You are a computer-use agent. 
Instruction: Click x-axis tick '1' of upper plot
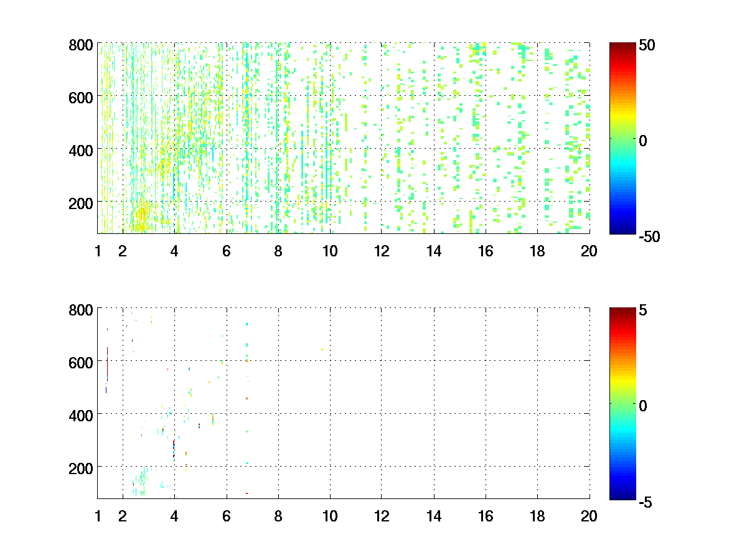98,251
